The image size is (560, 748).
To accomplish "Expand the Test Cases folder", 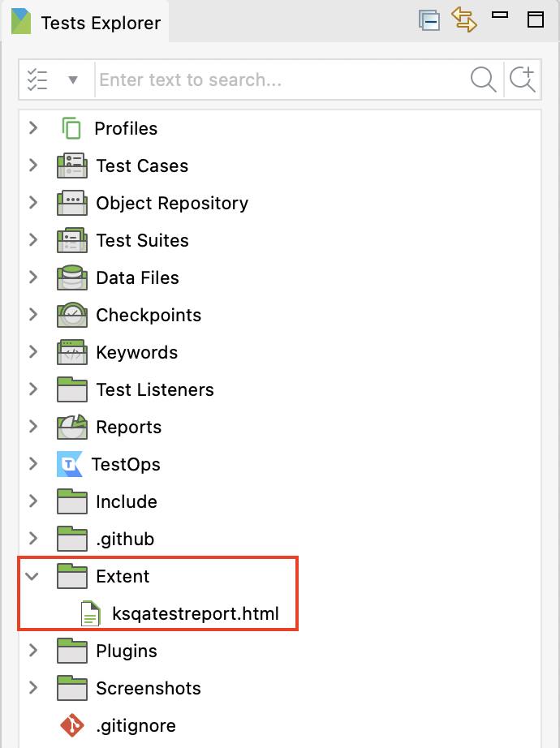I will coord(33,166).
